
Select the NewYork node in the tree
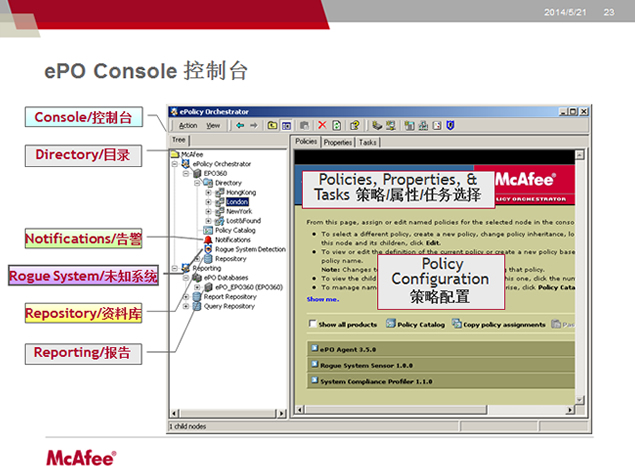(239, 211)
